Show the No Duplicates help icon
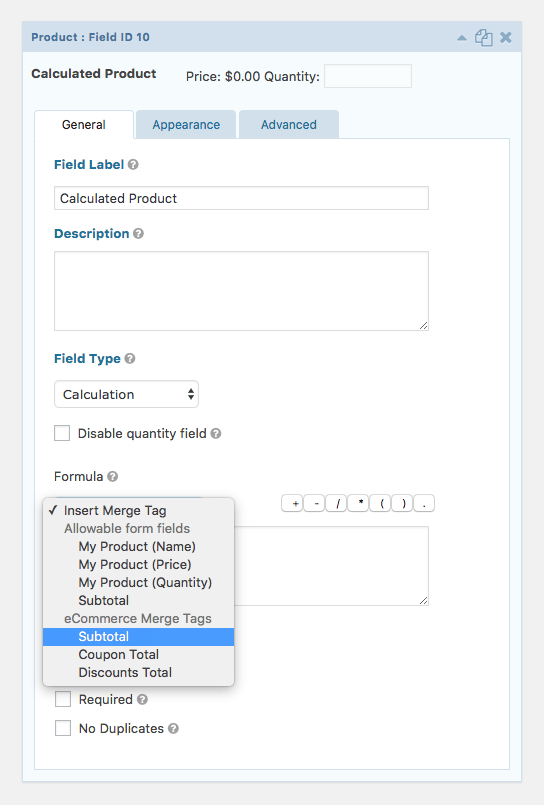This screenshot has height=805, width=544. click(x=173, y=729)
